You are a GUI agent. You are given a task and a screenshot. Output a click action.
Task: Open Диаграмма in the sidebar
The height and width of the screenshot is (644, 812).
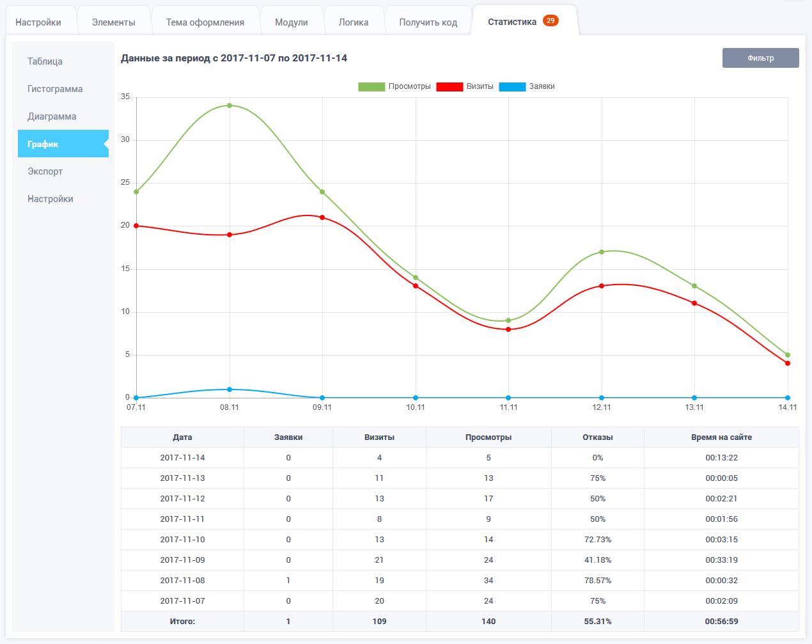[x=52, y=116]
